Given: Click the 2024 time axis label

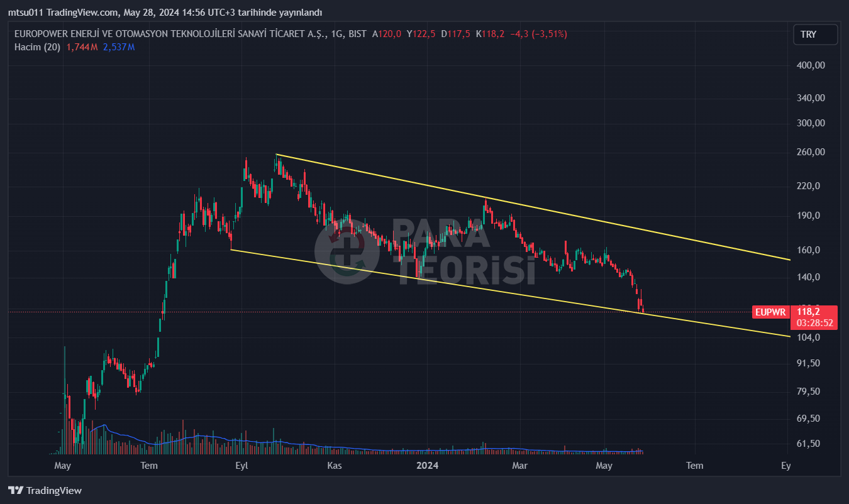Looking at the screenshot, I should pyautogui.click(x=428, y=466).
